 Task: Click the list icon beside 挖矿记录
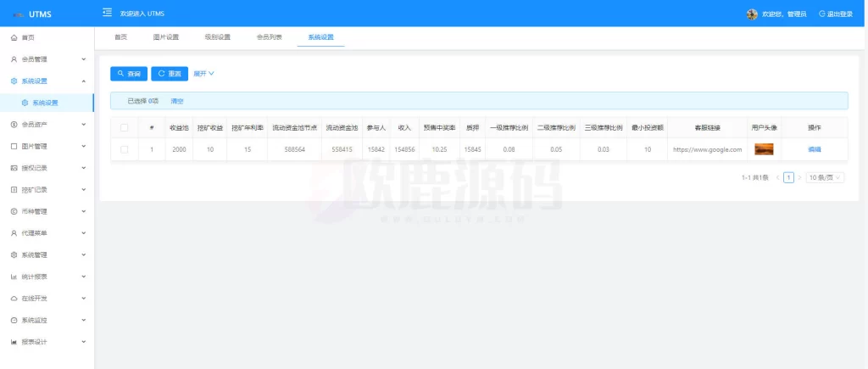click(x=14, y=189)
